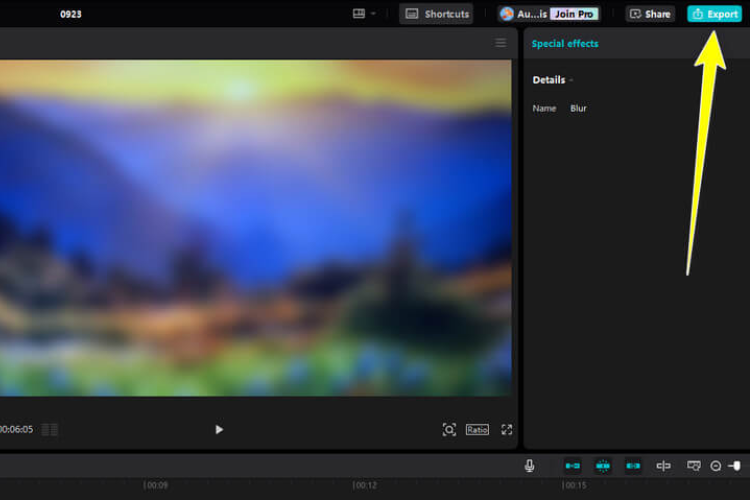Screen dimensions: 750x500
Task: Toggle auto snapping on the timeline
Action: [x=603, y=466]
